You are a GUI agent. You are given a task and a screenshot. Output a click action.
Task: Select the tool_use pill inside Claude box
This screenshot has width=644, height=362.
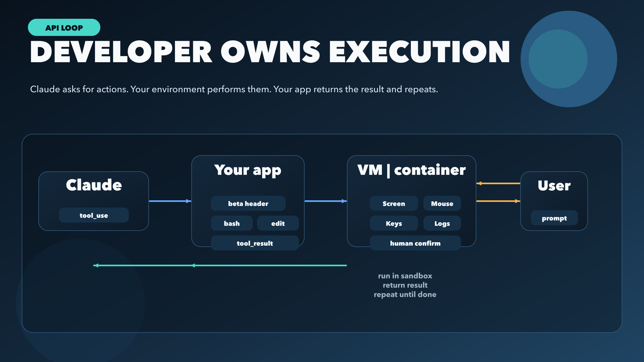94,215
